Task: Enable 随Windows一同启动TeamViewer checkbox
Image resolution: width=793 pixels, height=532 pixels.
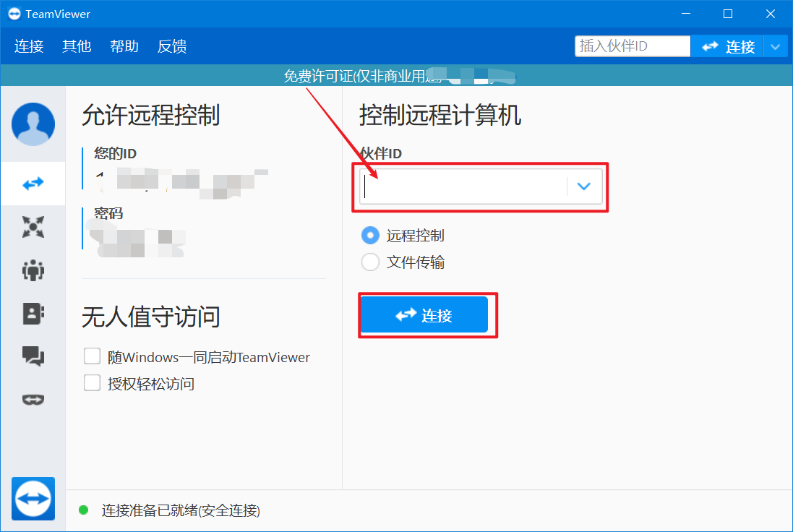Action: (92, 356)
